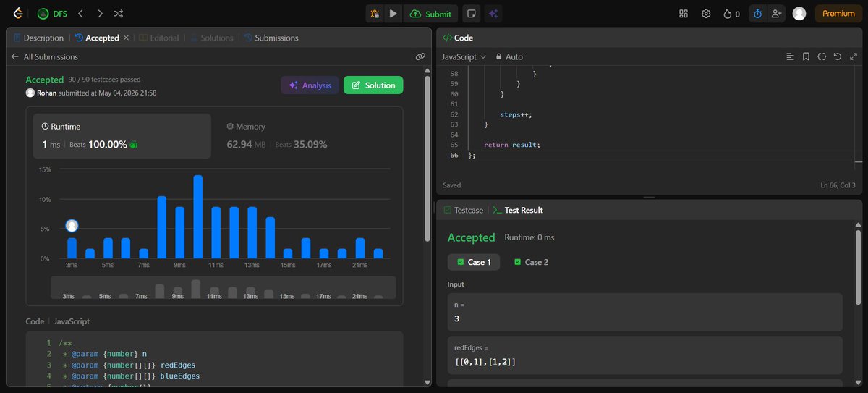Click the 90 / 90 testcases passed text
Screen dimensions: 868x393
click(x=104, y=80)
